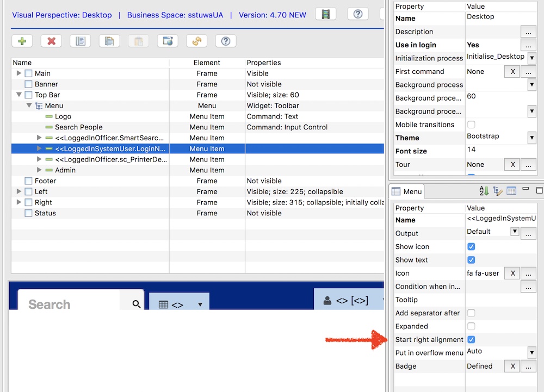
Task: Open help from the element toolbar question mark
Action: (x=226, y=41)
